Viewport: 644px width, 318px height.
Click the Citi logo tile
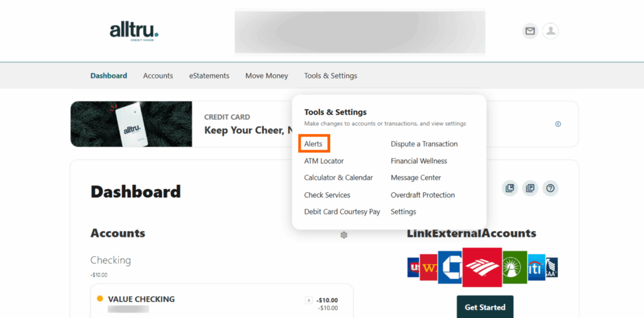(536, 268)
